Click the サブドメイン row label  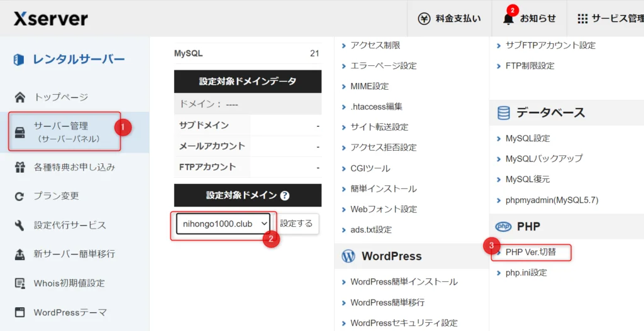(204, 126)
